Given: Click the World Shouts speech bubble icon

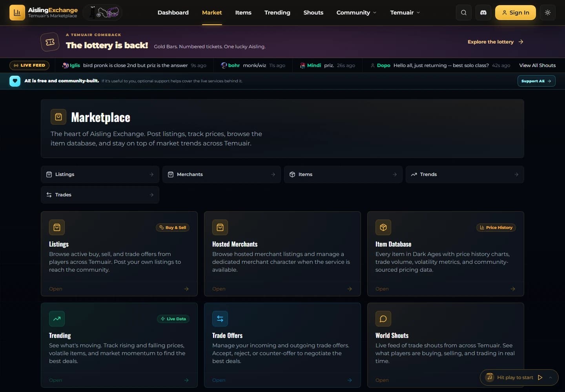Looking at the screenshot, I should (x=383, y=319).
